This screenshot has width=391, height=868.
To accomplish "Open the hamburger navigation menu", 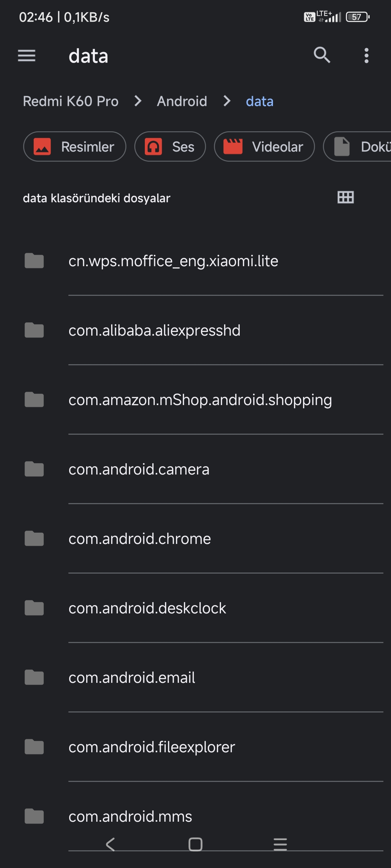I will pyautogui.click(x=26, y=56).
